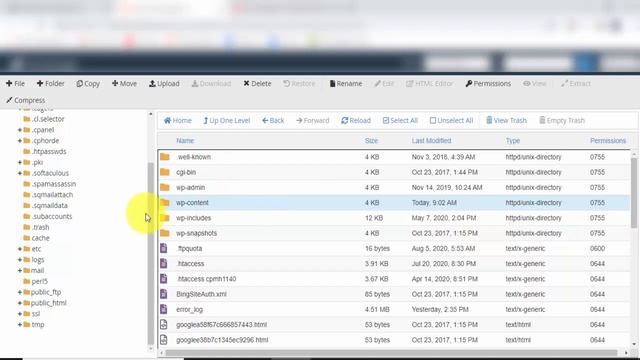Sort files by Permissions column
This screenshot has width=640, height=360.
tap(608, 141)
